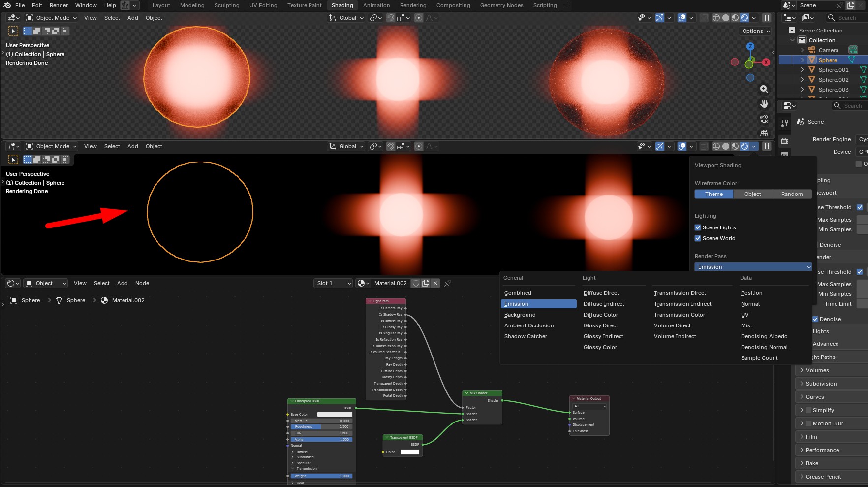Screen dimensions: 868x487
Task: Open Slot 1 material slot dropdown
Action: tap(334, 283)
